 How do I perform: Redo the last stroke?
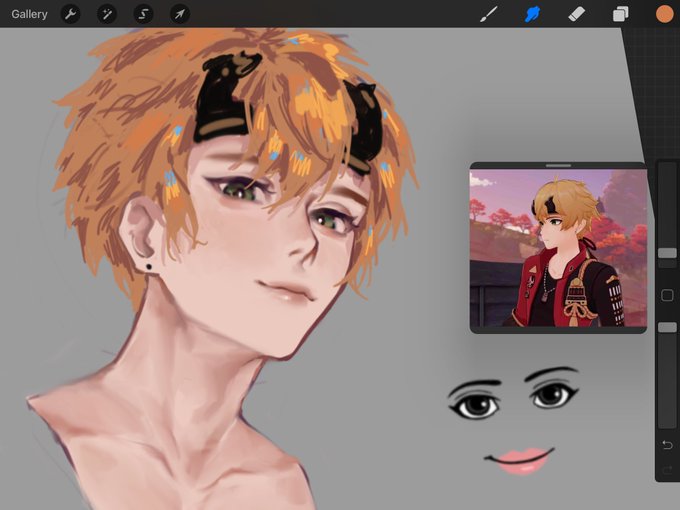(667, 469)
